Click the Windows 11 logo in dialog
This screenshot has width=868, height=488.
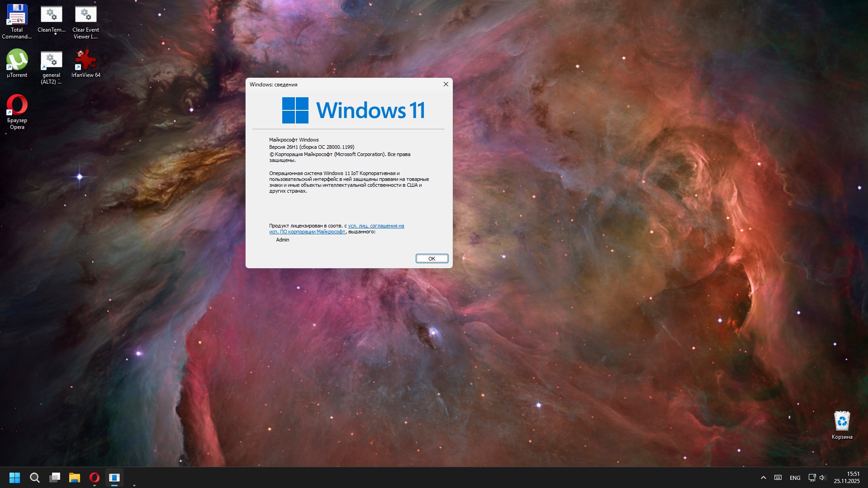(x=354, y=110)
